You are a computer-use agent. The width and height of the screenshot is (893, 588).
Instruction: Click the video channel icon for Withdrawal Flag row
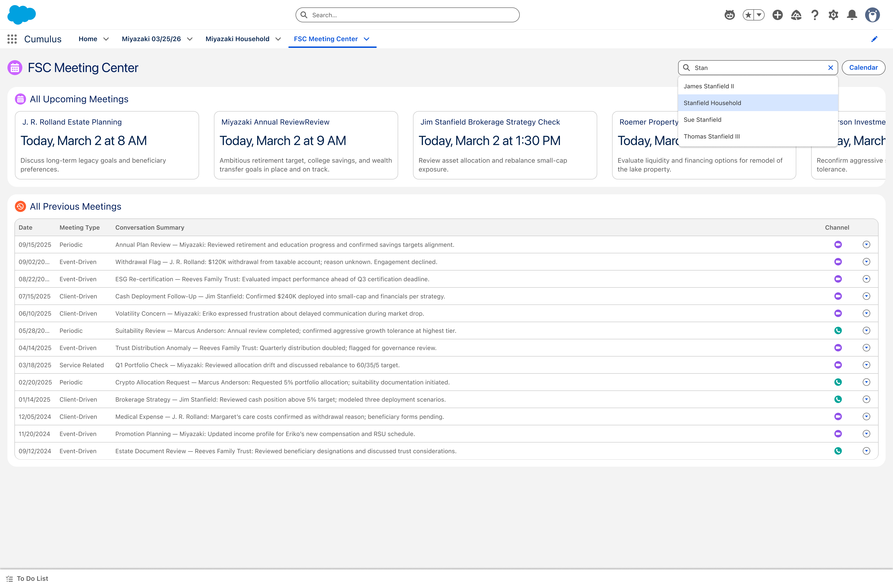[838, 262]
